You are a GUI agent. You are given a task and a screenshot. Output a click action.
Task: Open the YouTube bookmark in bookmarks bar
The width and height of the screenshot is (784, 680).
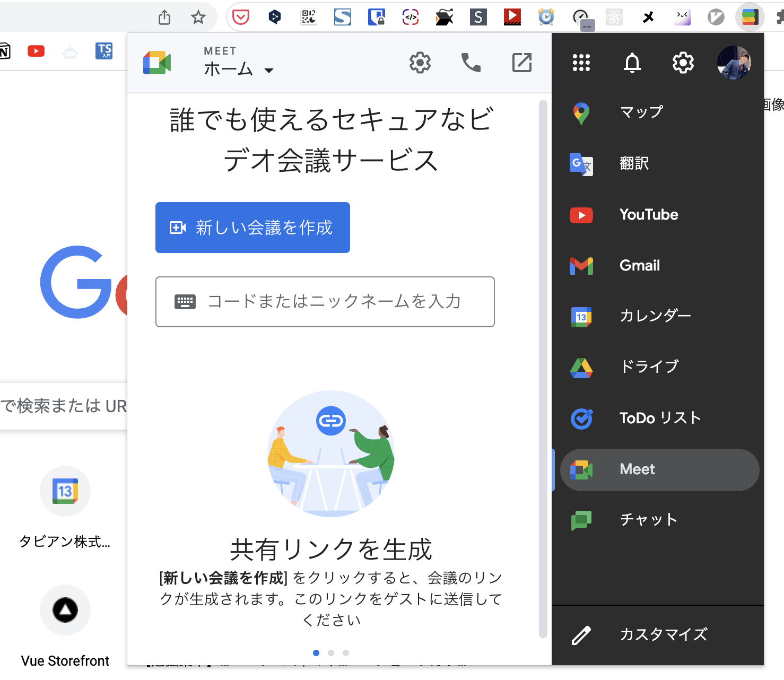[36, 51]
